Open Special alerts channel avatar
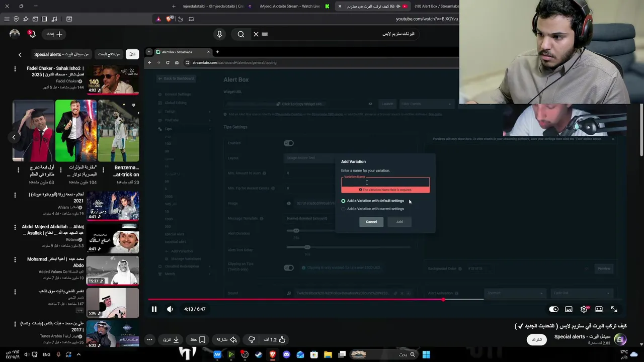This screenshot has height=362, width=644. (620, 339)
